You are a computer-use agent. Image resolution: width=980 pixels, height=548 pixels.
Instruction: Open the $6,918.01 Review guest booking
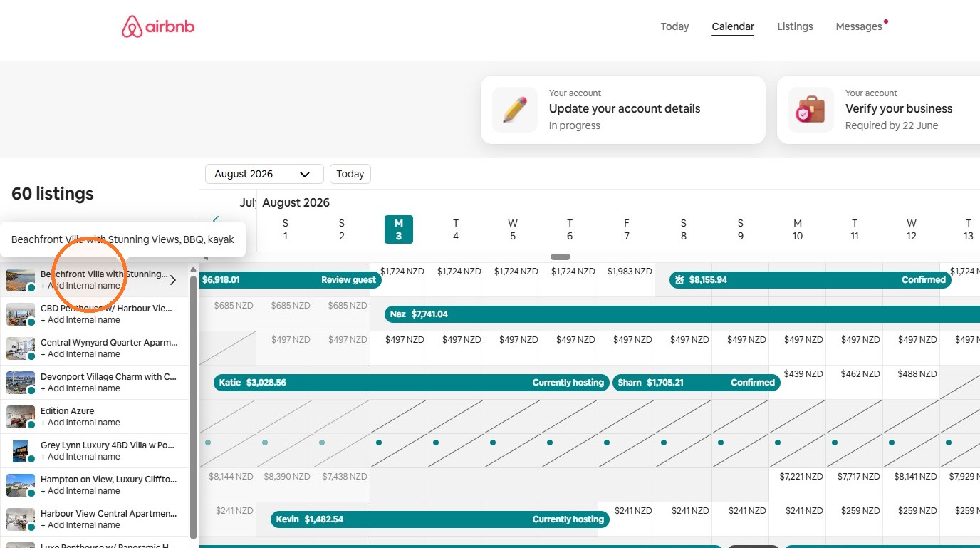pyautogui.click(x=291, y=280)
